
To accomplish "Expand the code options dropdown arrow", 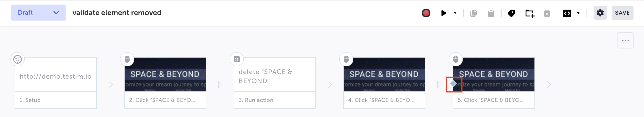I will (578, 13).
